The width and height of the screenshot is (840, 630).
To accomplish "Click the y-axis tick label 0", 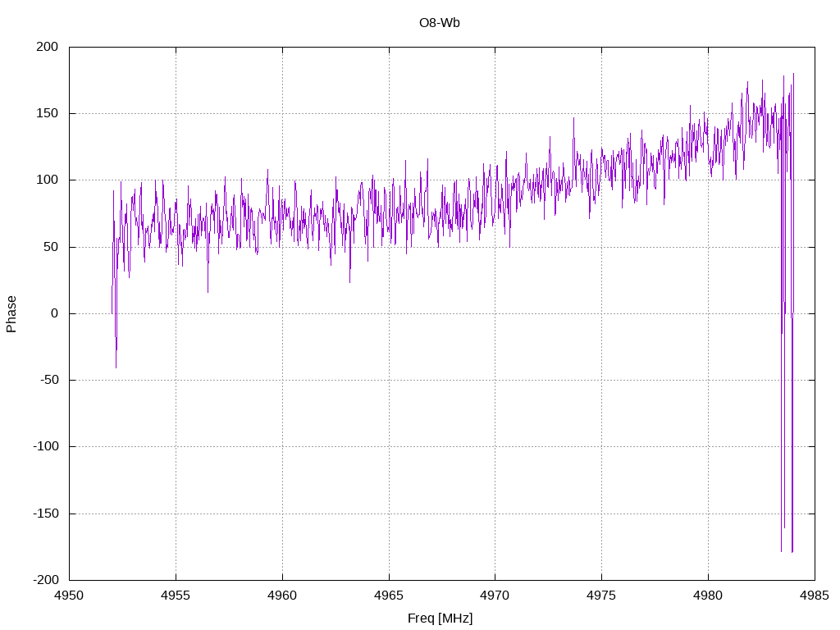I will point(55,313).
